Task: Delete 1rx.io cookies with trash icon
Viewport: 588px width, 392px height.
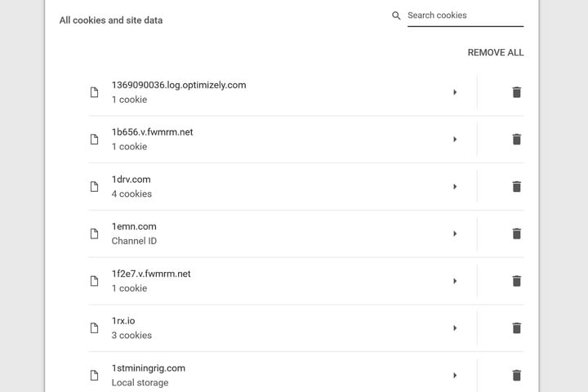Action: coord(516,328)
